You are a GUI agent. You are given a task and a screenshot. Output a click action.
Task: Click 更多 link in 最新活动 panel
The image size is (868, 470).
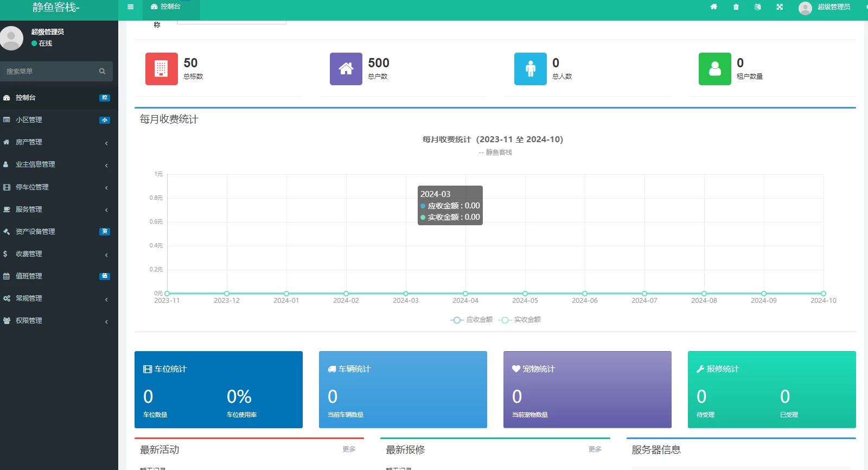(x=349, y=449)
